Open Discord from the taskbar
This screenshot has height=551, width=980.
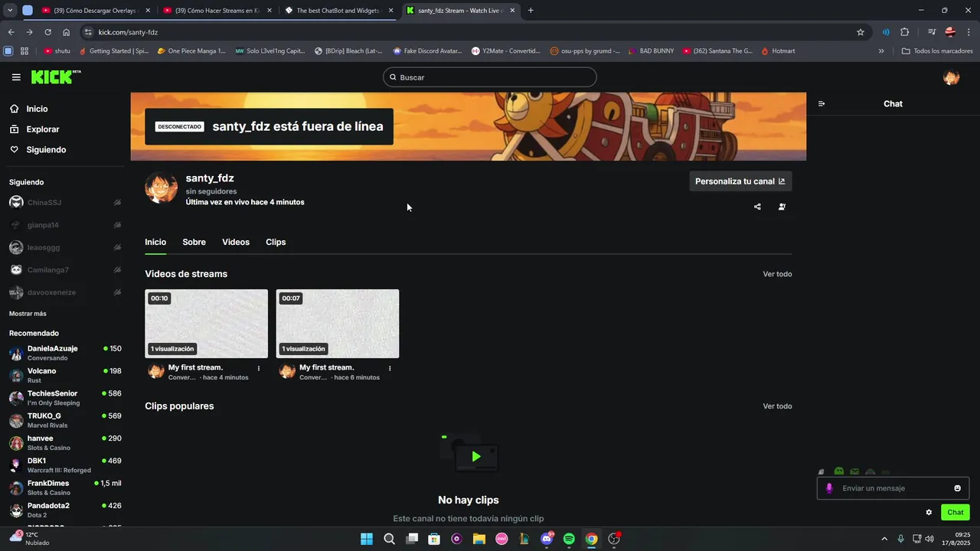[x=547, y=539]
